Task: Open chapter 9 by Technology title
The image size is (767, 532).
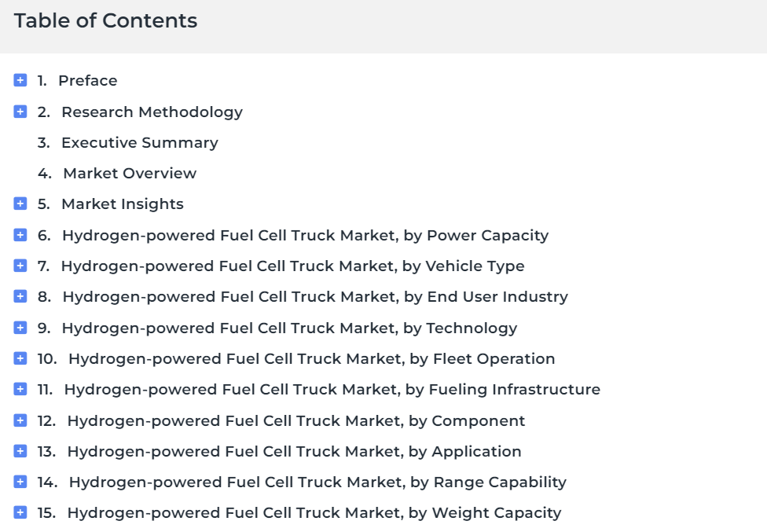Action: coord(289,328)
